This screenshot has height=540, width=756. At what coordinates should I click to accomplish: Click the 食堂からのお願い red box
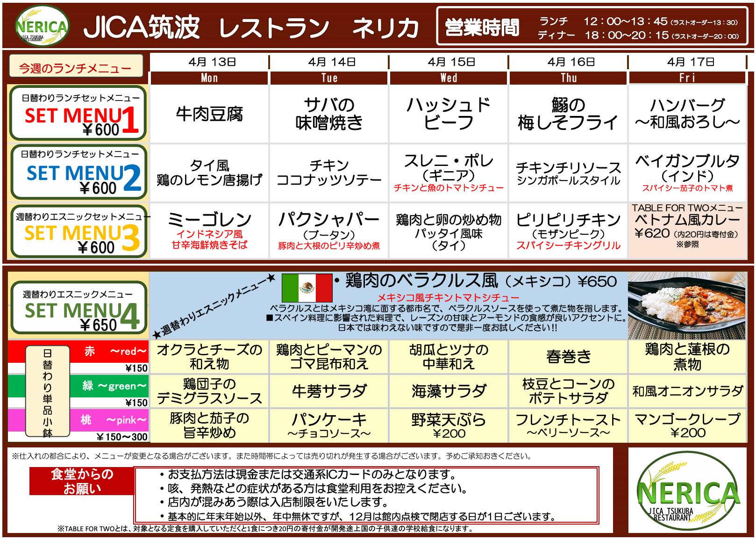coord(82,481)
